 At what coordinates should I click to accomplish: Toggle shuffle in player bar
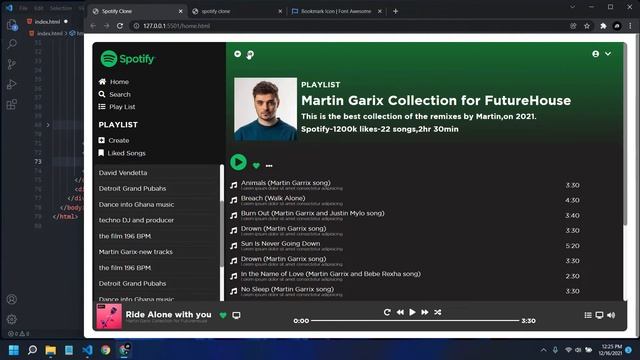[x=438, y=312]
